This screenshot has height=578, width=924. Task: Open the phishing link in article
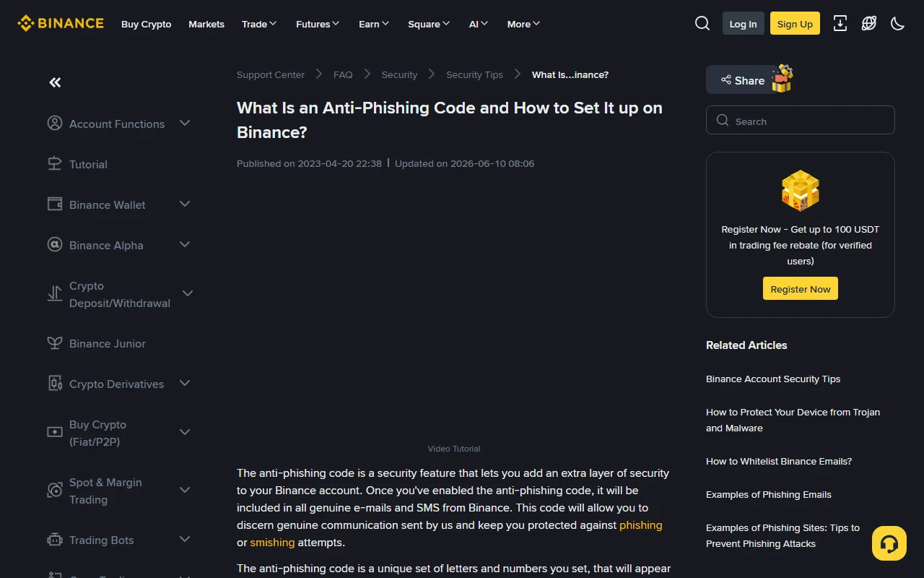640,525
